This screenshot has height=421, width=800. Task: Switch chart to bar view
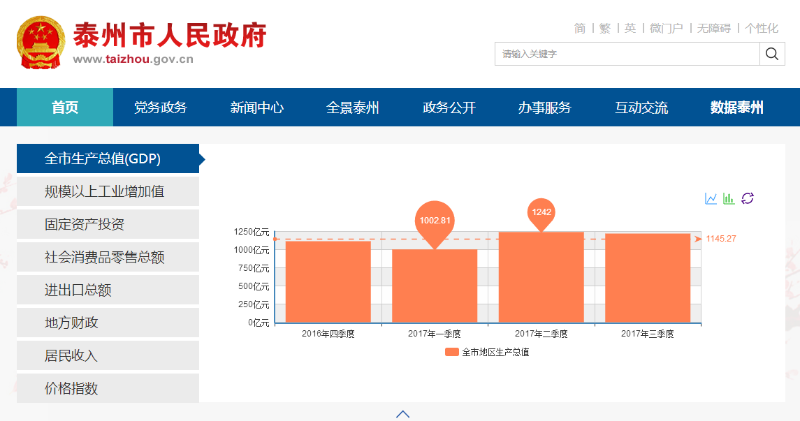[729, 199]
